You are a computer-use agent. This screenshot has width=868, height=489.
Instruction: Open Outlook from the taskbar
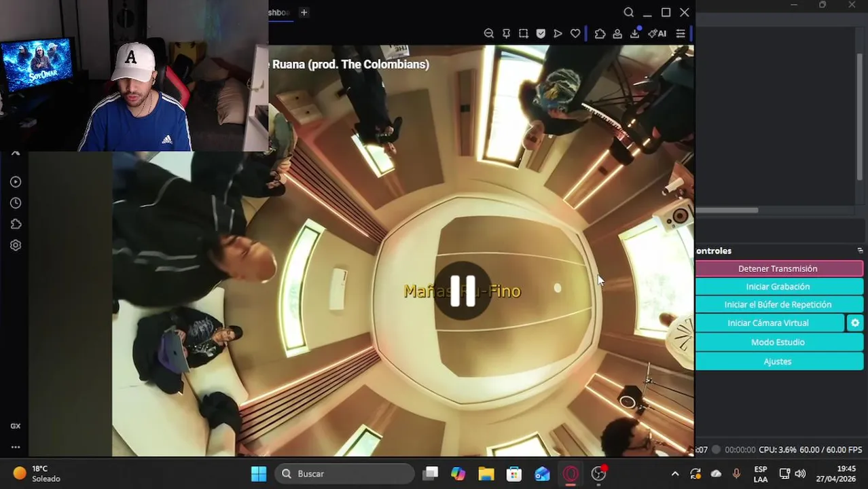point(542,473)
